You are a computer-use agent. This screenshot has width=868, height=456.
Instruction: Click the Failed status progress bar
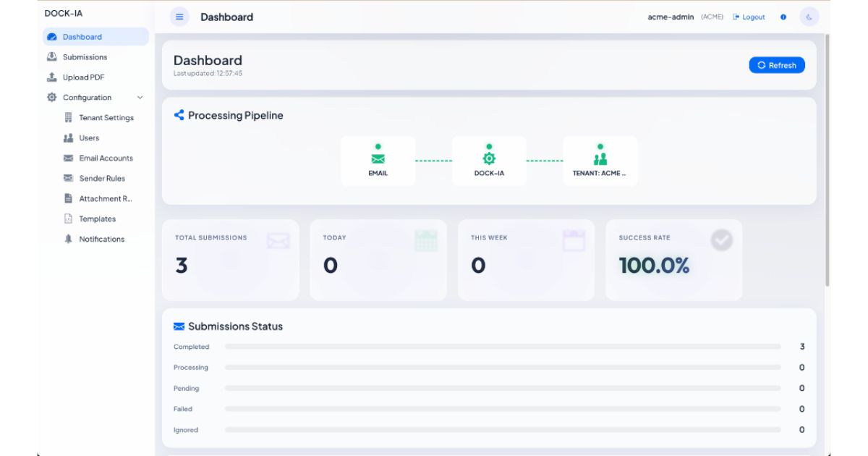click(x=503, y=409)
